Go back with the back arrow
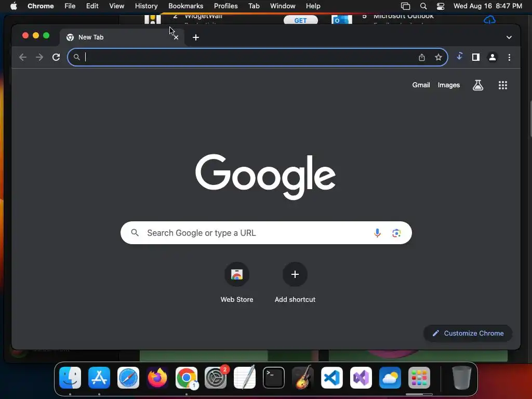This screenshot has height=399, width=532. [23, 57]
